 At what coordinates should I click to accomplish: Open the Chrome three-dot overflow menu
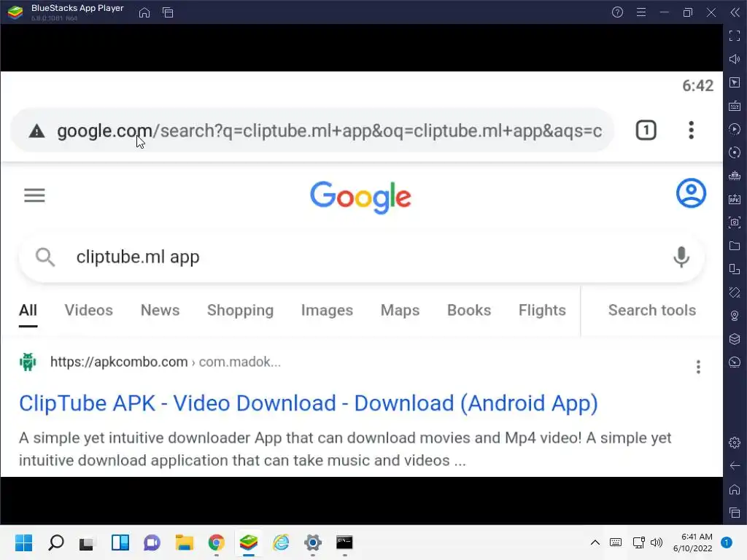tap(691, 130)
